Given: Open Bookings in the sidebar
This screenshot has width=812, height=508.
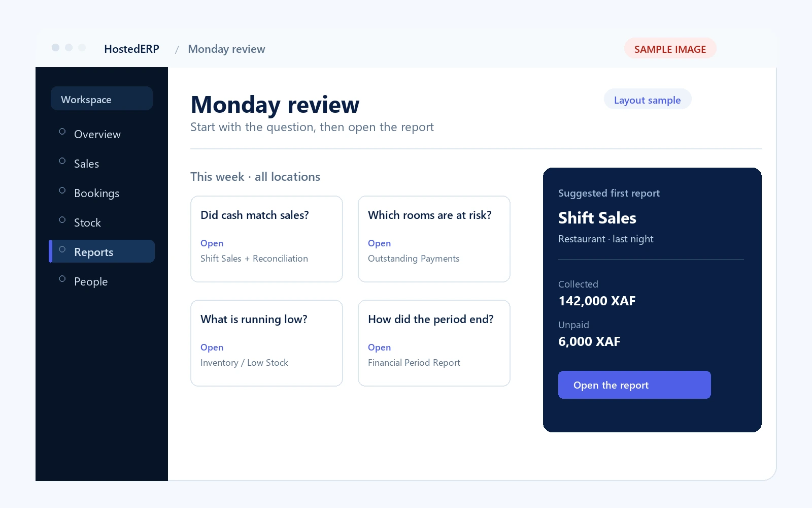Looking at the screenshot, I should 101,193.
